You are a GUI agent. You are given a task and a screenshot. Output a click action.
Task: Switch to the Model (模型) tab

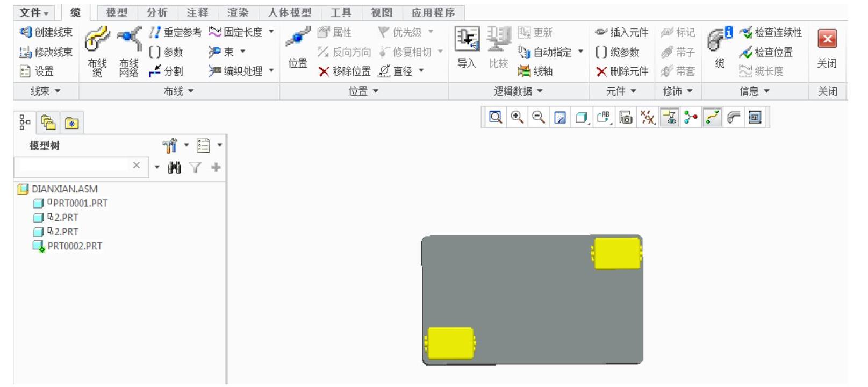pos(117,12)
